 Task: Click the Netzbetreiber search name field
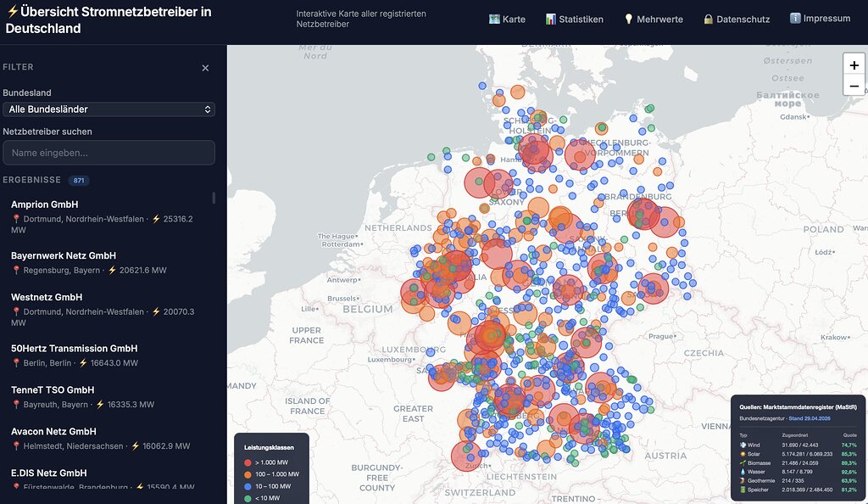coord(109,153)
